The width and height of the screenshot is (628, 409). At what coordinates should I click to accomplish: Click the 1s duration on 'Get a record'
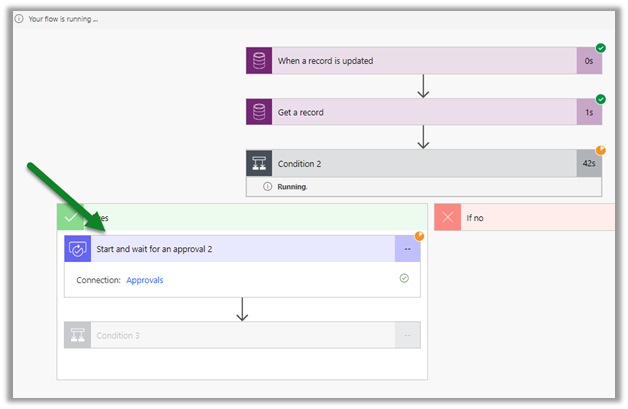589,112
